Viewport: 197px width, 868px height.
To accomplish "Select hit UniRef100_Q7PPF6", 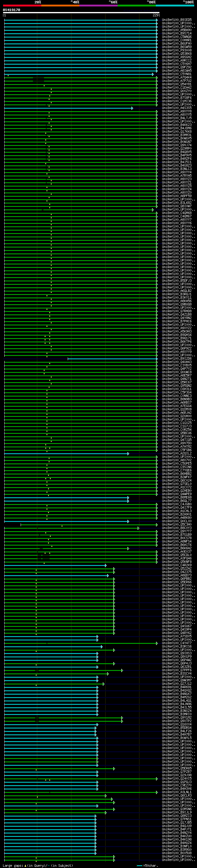I will coord(177,670).
